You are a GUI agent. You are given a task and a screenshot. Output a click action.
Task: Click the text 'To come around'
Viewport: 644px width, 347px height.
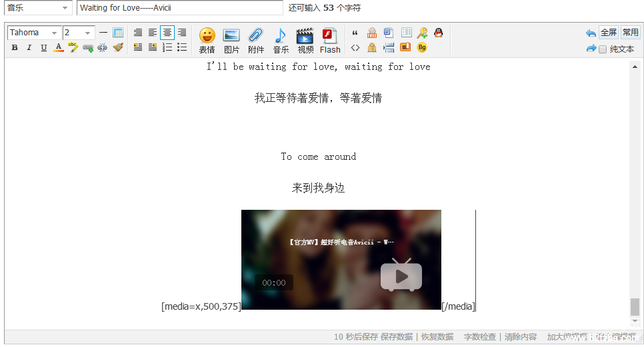(x=318, y=157)
